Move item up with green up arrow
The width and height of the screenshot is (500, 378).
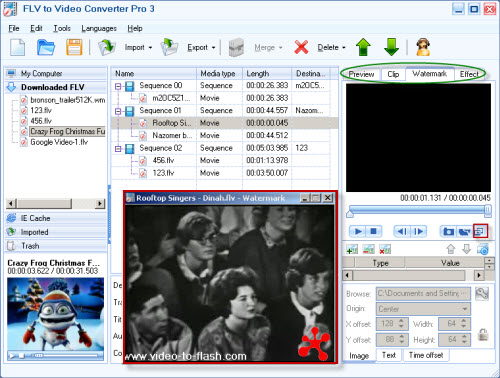[364, 47]
